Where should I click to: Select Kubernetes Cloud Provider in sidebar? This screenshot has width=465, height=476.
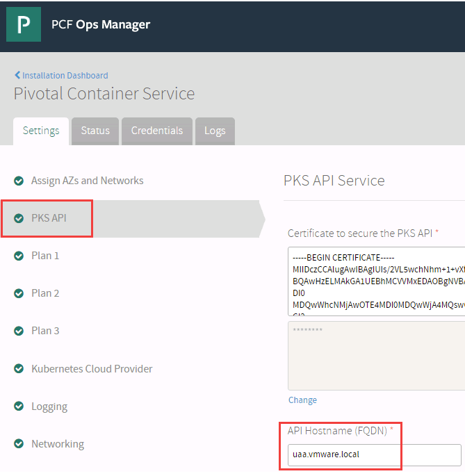pos(92,369)
